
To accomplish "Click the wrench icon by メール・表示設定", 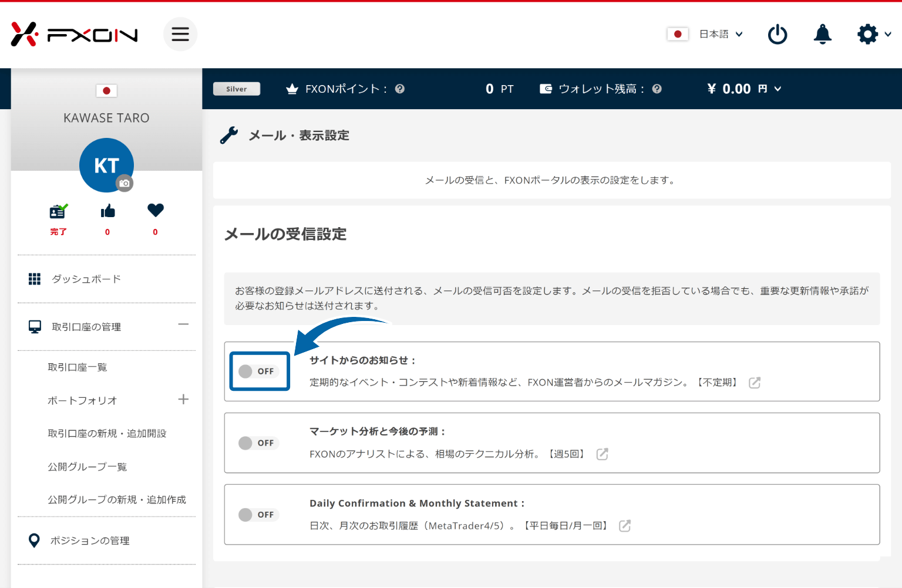I will click(x=229, y=136).
